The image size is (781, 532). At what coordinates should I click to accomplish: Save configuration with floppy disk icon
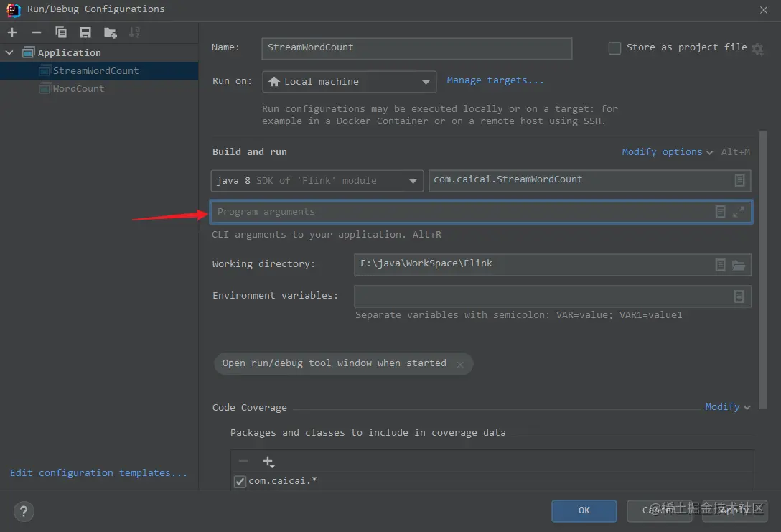tap(85, 33)
